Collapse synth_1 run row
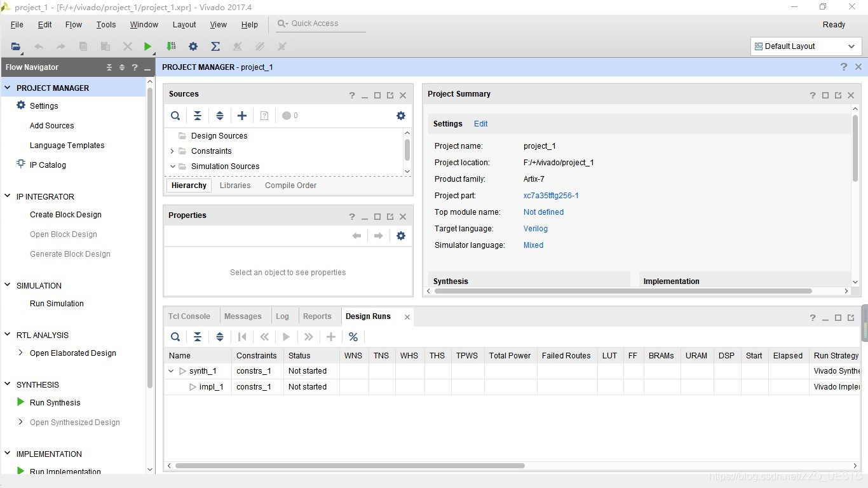 171,371
